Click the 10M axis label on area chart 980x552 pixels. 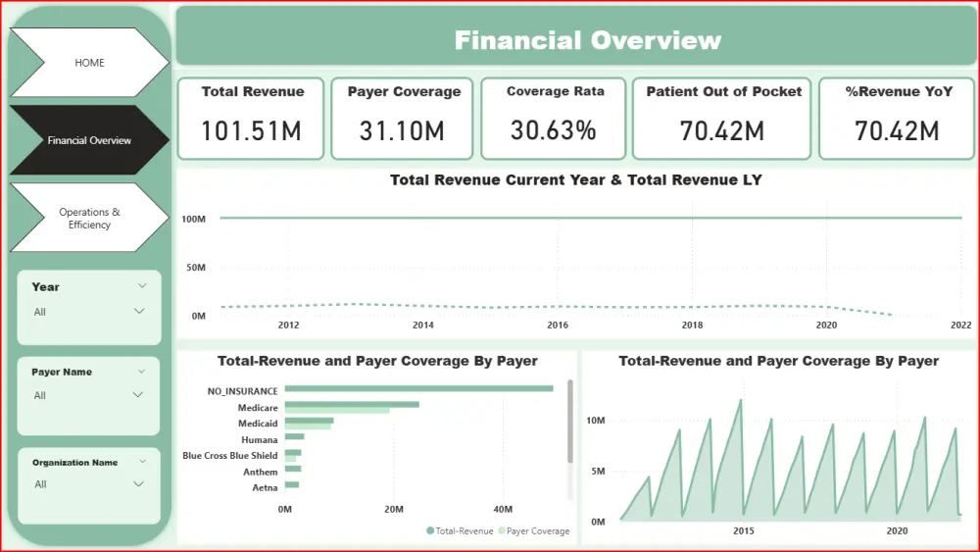(x=596, y=421)
